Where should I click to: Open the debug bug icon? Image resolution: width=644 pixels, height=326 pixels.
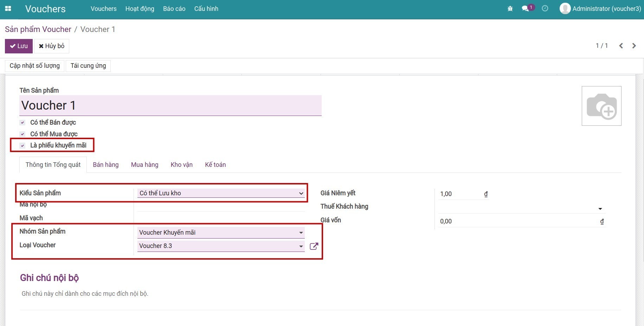click(510, 8)
